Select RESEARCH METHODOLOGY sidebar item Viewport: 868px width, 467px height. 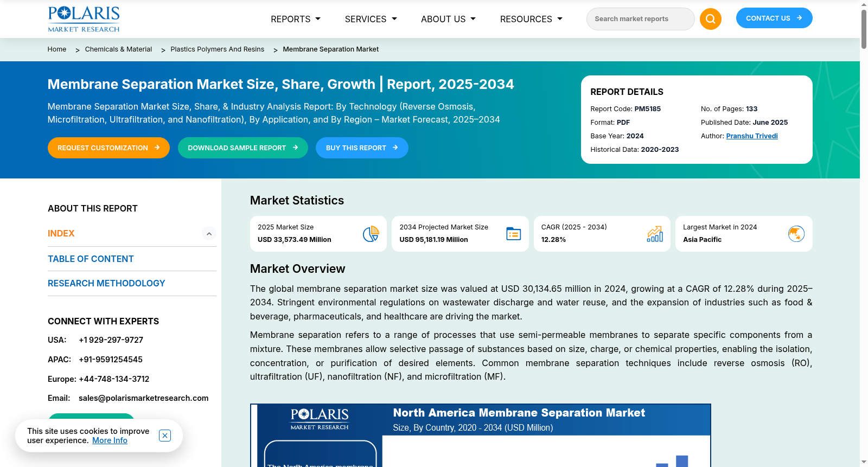point(106,283)
